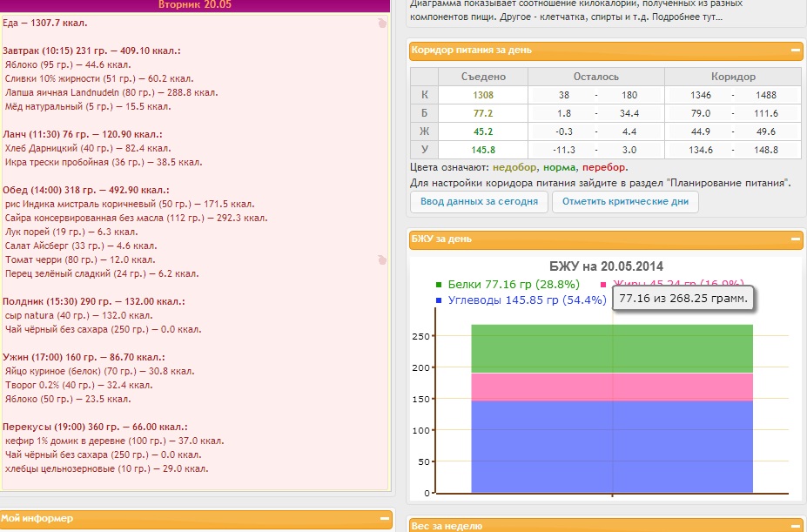Select the Яблоко (50 гр.) entry

coord(68,398)
